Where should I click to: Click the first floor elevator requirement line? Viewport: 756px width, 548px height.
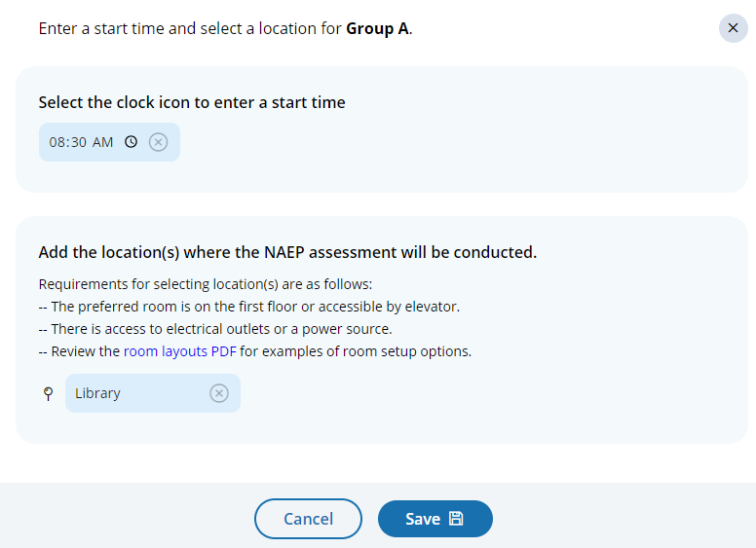click(248, 307)
